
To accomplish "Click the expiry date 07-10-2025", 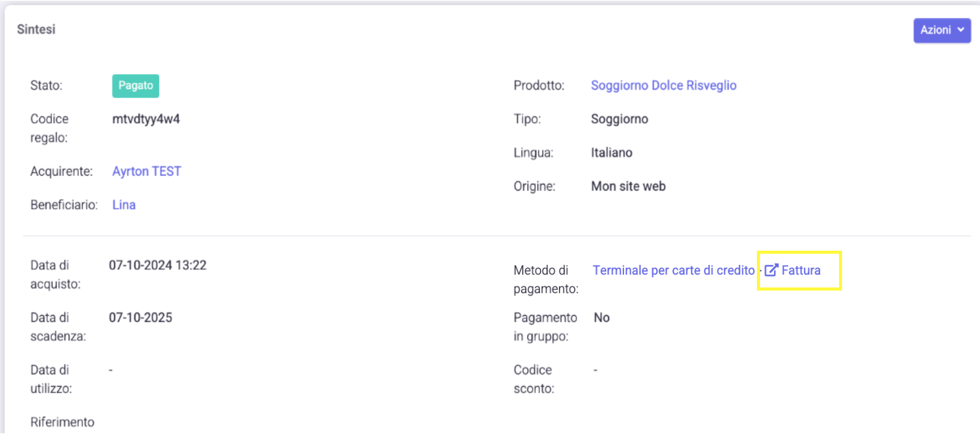I will [140, 318].
